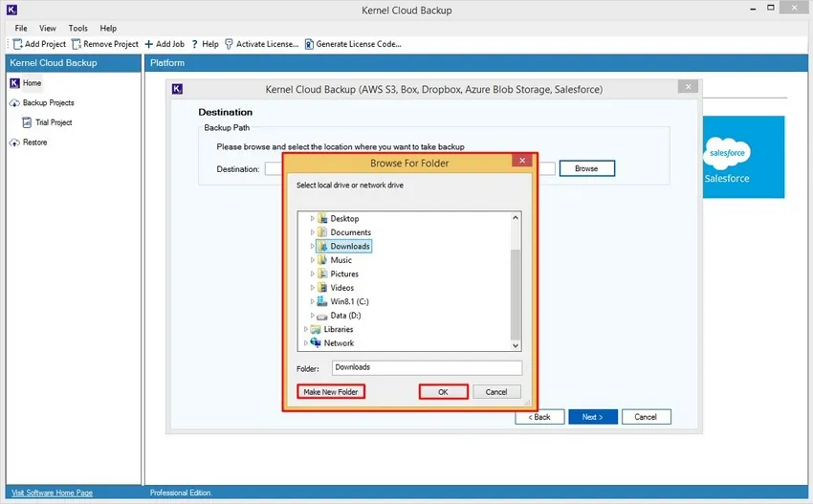Viewport: 813px width, 504px height.
Task: Expand the Libraries tree node
Action: (305, 329)
